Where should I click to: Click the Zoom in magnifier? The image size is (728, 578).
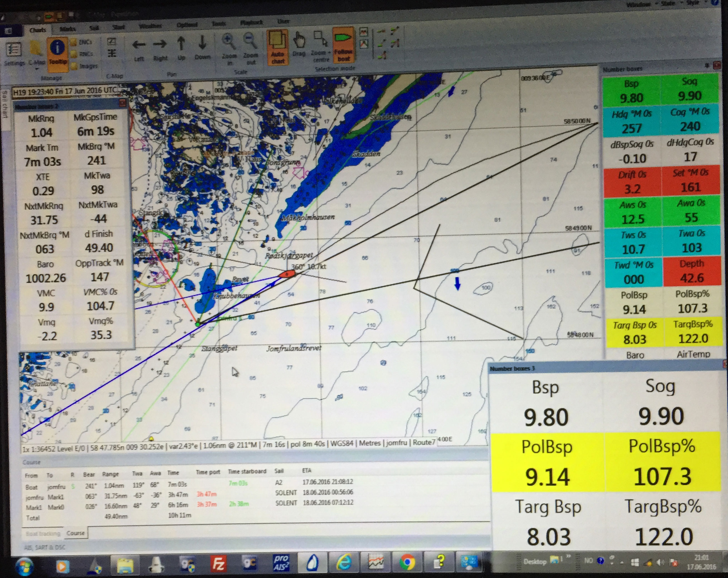click(229, 42)
